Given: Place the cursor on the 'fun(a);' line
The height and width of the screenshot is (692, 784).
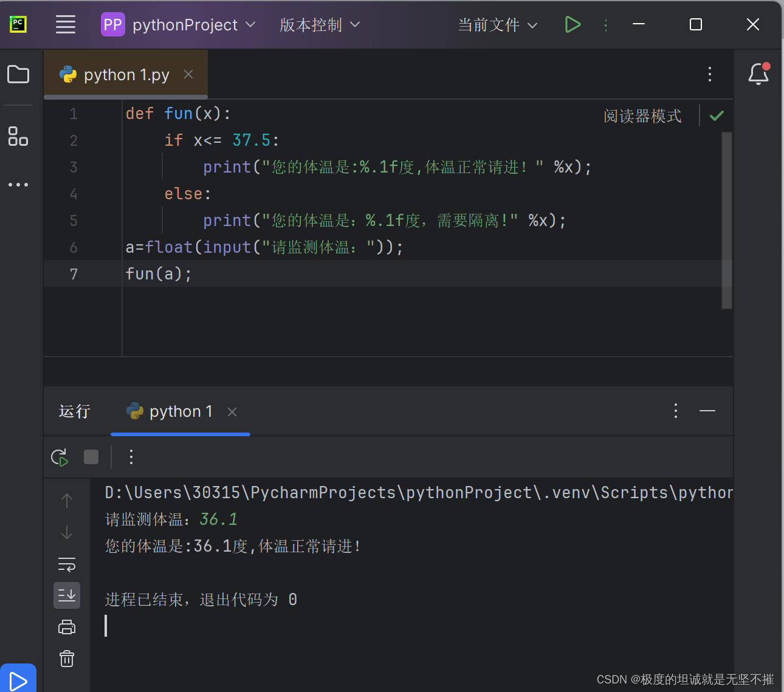Looking at the screenshot, I should click(x=159, y=274).
